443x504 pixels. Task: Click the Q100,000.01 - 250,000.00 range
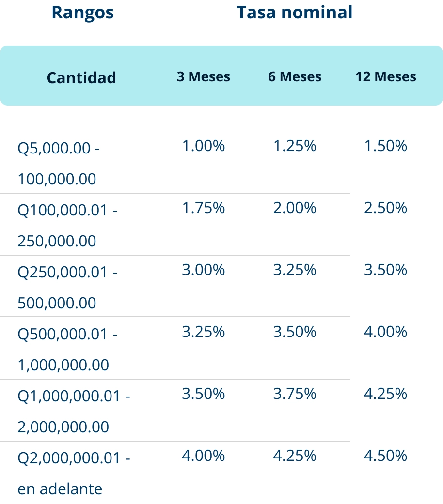[67, 225]
